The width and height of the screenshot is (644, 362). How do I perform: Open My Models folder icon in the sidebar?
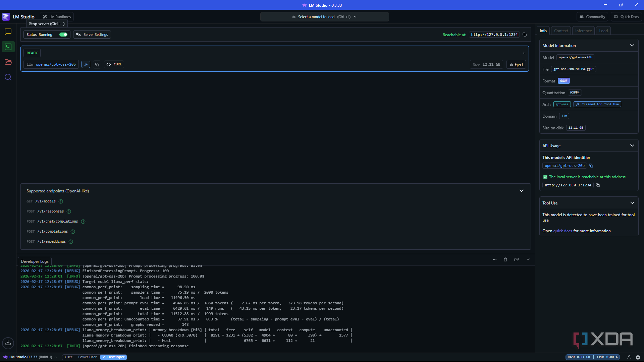[x=8, y=62]
